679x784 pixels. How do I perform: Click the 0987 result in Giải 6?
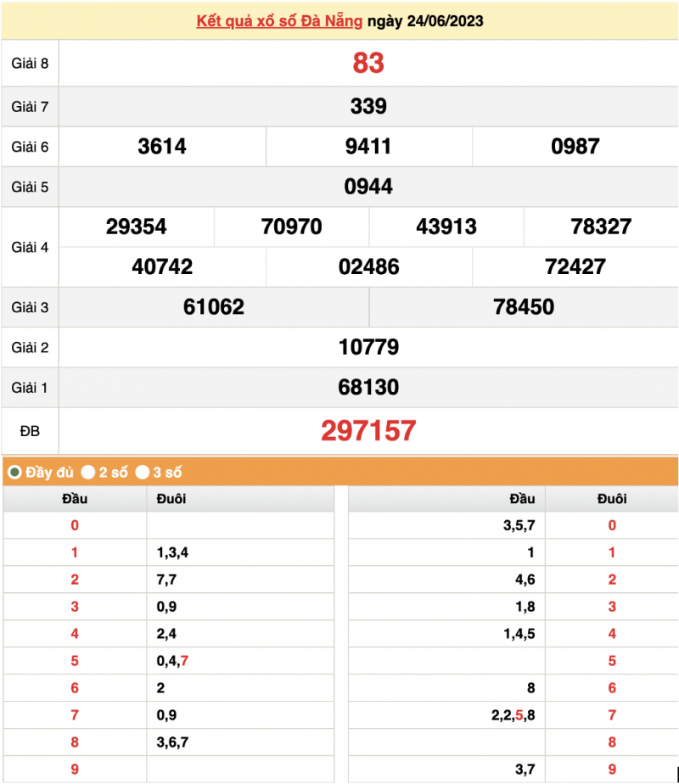(575, 146)
